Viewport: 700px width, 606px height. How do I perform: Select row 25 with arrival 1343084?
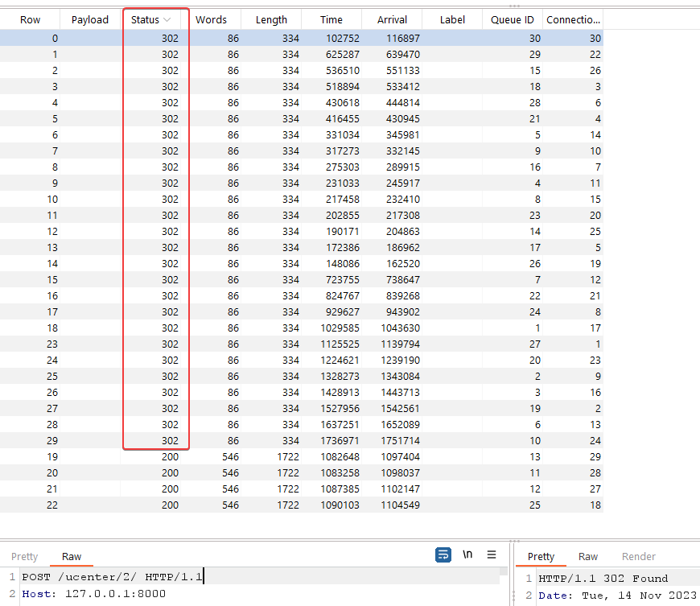point(302,376)
